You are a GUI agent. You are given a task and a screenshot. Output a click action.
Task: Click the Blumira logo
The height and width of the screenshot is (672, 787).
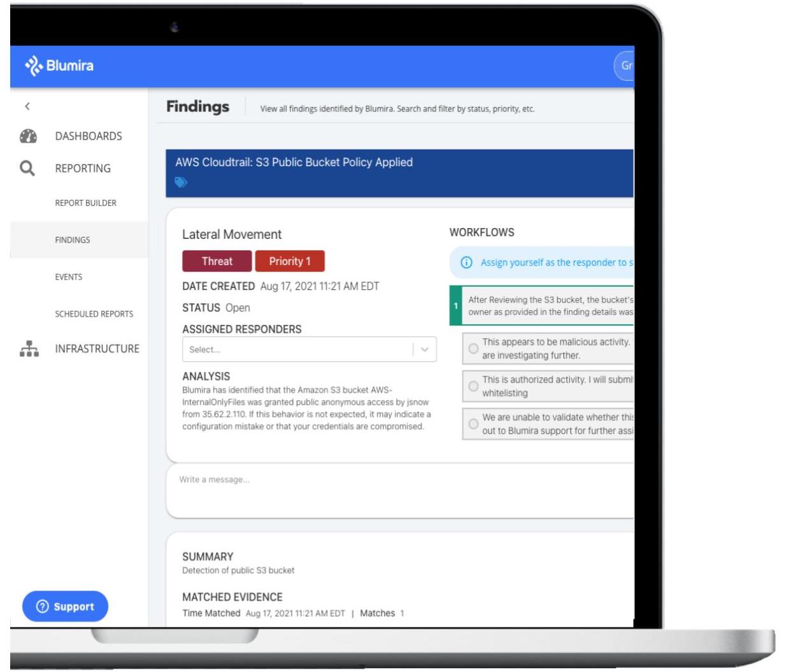(x=59, y=66)
